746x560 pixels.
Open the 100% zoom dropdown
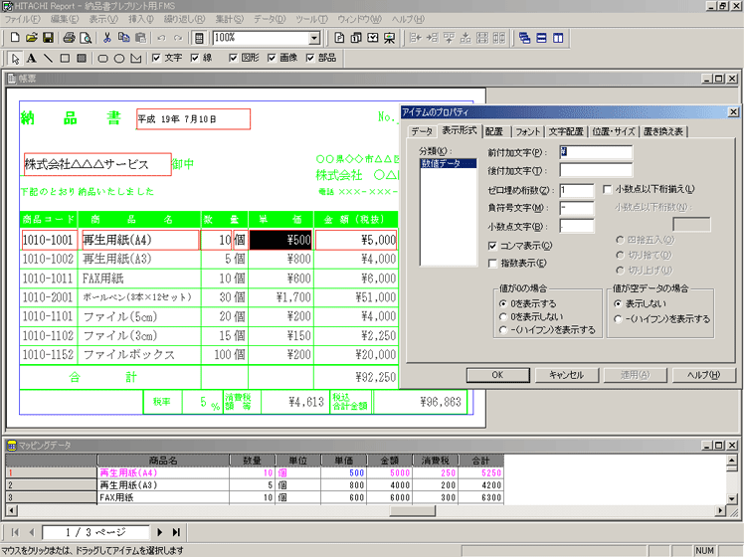point(314,38)
